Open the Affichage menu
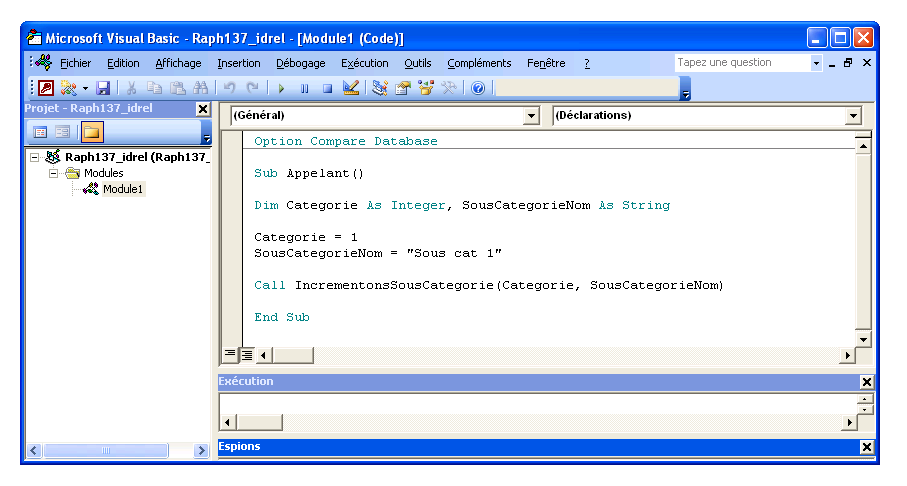Image resolution: width=907 pixels, height=486 pixels. point(178,63)
